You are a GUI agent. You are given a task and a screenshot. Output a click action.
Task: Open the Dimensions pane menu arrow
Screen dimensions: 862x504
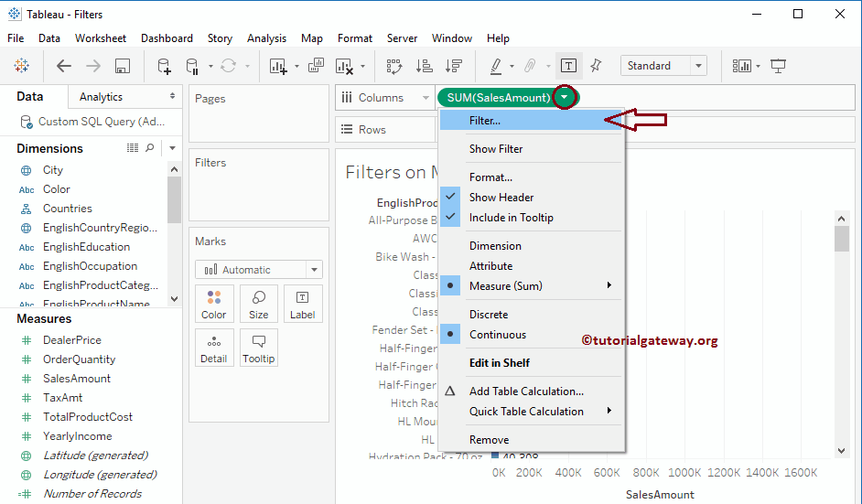coord(172,148)
